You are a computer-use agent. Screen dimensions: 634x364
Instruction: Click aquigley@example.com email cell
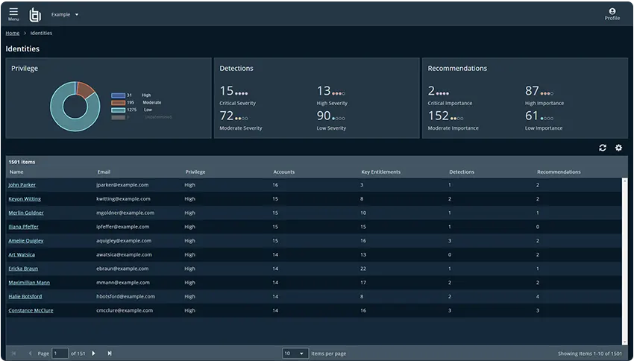pos(124,241)
